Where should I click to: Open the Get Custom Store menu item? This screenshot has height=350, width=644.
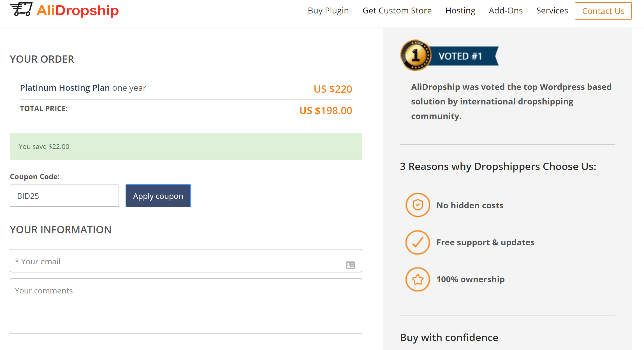pos(397,11)
